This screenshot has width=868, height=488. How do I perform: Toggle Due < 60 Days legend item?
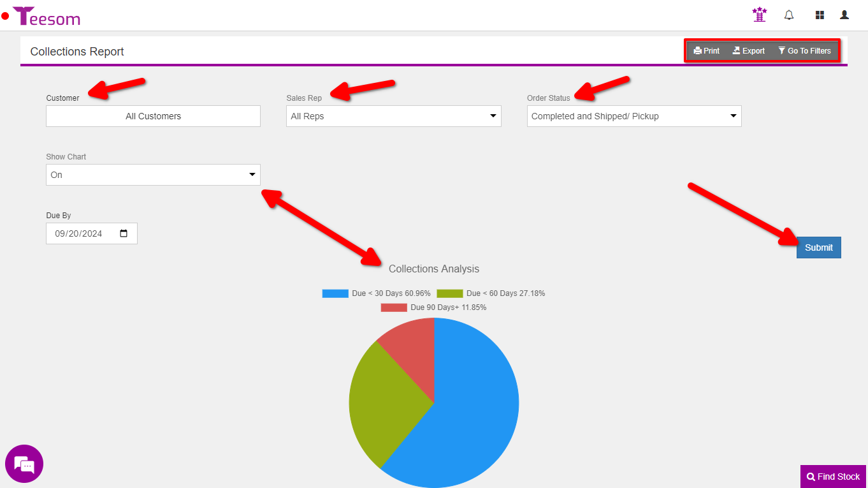click(491, 293)
